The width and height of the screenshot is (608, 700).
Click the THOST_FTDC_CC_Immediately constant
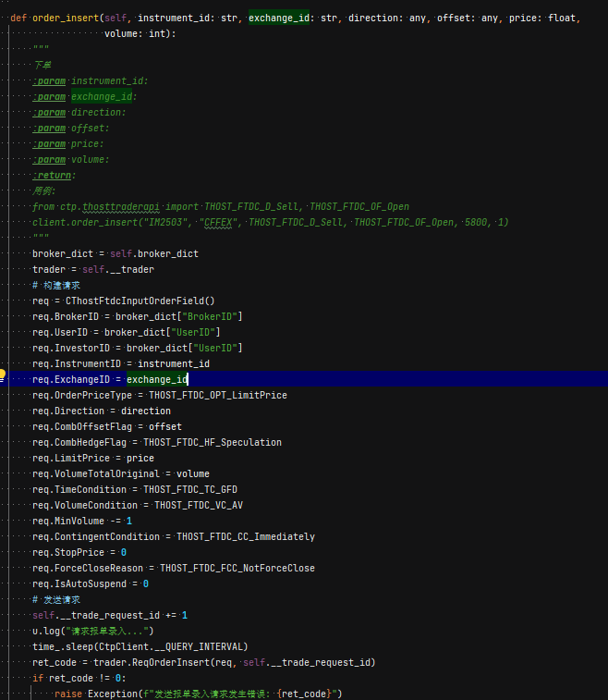[245, 536]
